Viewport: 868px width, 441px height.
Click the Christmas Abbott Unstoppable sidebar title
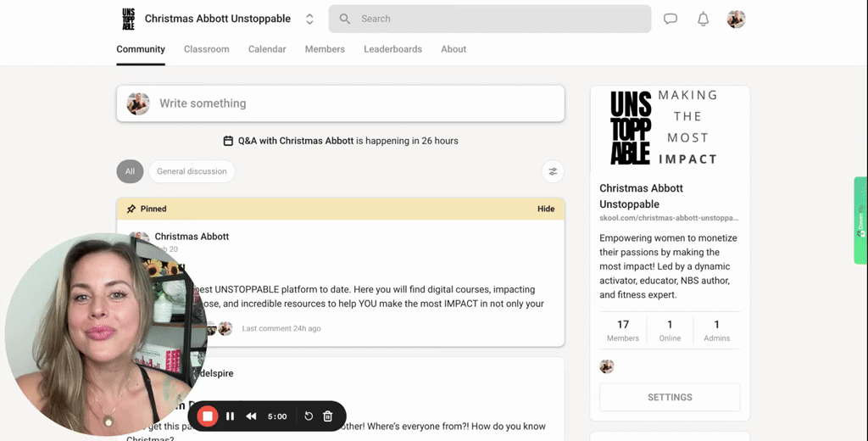point(641,196)
